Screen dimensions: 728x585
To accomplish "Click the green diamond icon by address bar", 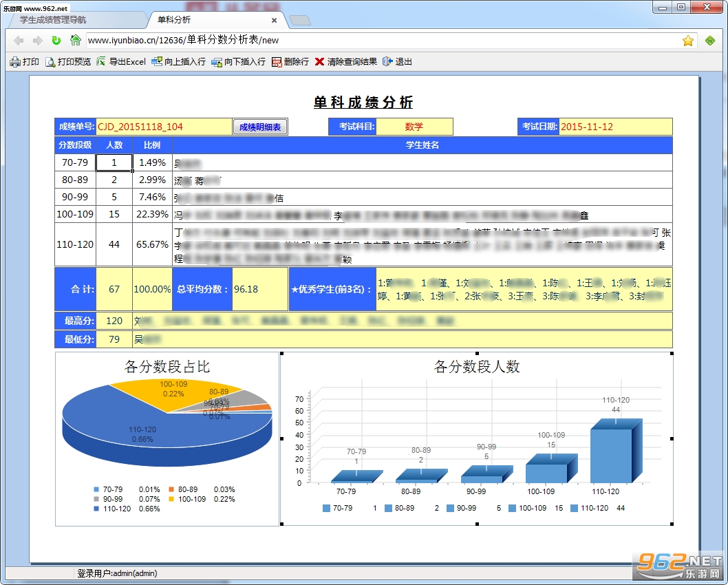I will (x=709, y=41).
